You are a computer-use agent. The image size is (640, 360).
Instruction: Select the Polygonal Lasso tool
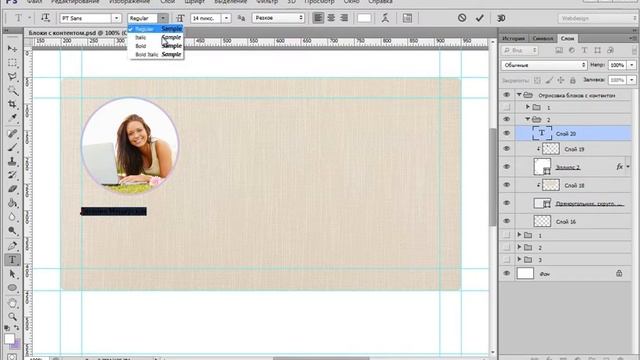[x=12, y=76]
